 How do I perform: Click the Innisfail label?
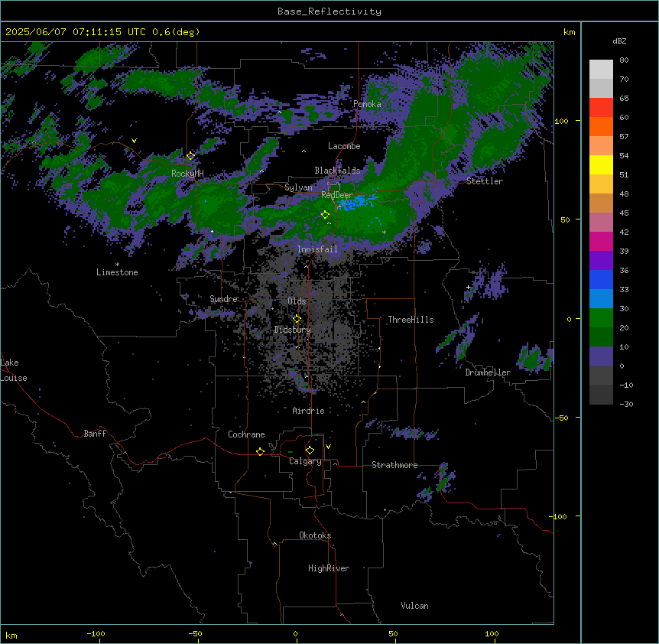click(x=317, y=249)
